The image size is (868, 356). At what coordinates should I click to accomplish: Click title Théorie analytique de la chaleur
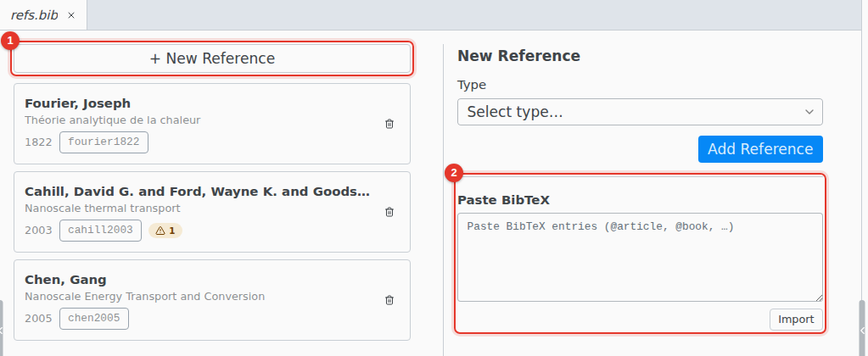[112, 120]
